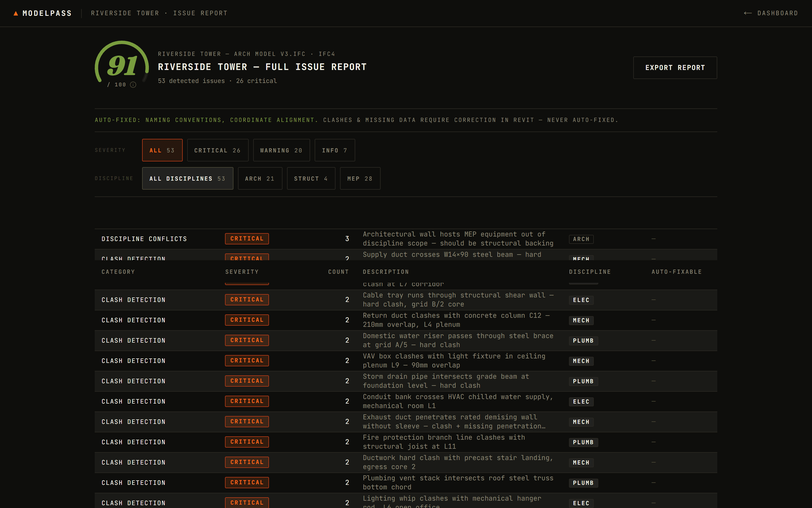Click MECH tag on return duct row
The height and width of the screenshot is (508, 812).
coord(581,321)
